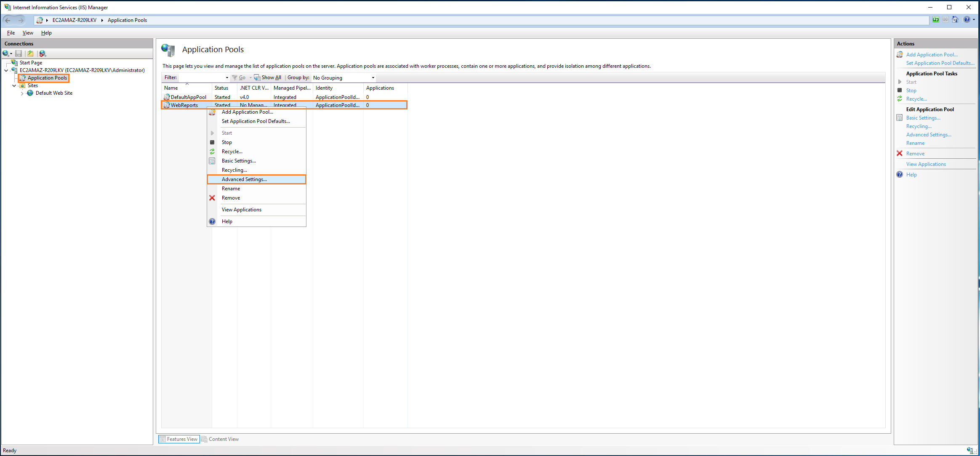This screenshot has width=980, height=456.
Task: Click the Remove red X icon in Actions pane
Action: (900, 153)
